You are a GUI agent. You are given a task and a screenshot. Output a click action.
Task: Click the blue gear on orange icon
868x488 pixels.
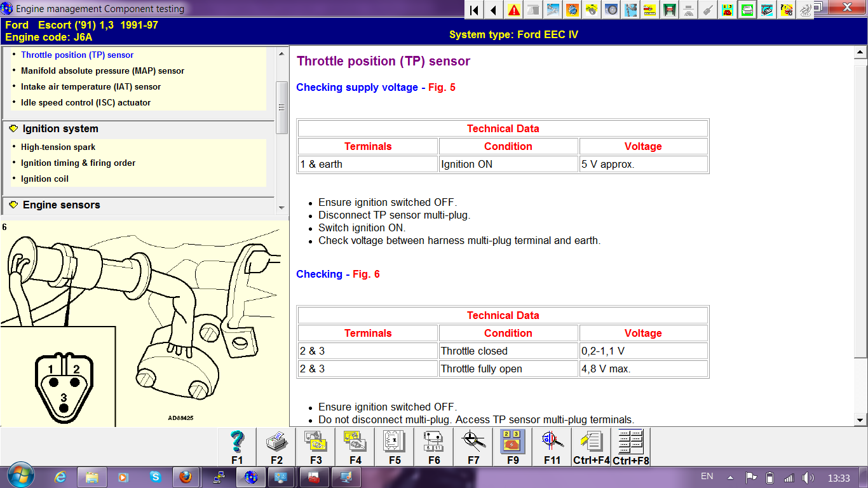[x=572, y=10]
